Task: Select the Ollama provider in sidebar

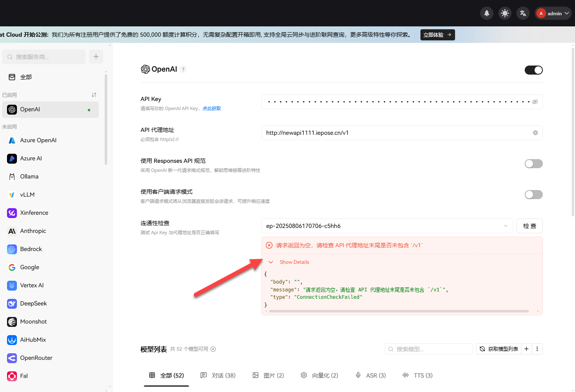Action: pyautogui.click(x=33, y=176)
